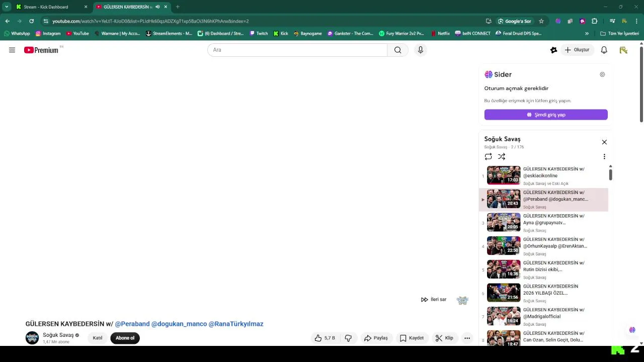Open Tüm Yer İşaretleri folder

click(619, 34)
